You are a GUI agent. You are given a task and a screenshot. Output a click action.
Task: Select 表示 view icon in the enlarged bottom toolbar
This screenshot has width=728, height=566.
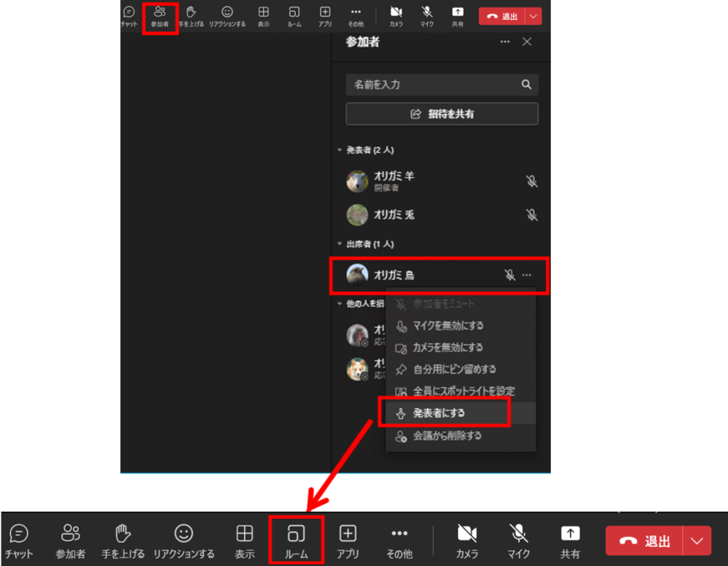(x=245, y=540)
